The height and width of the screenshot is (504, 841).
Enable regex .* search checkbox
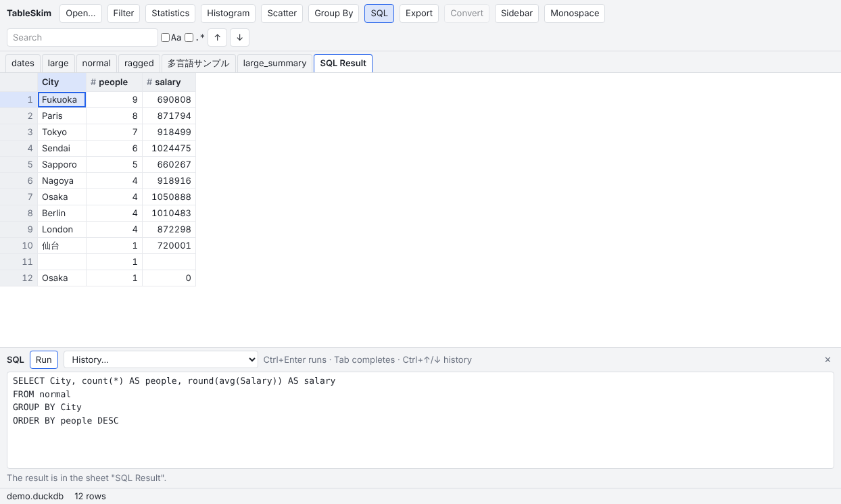pyautogui.click(x=189, y=38)
